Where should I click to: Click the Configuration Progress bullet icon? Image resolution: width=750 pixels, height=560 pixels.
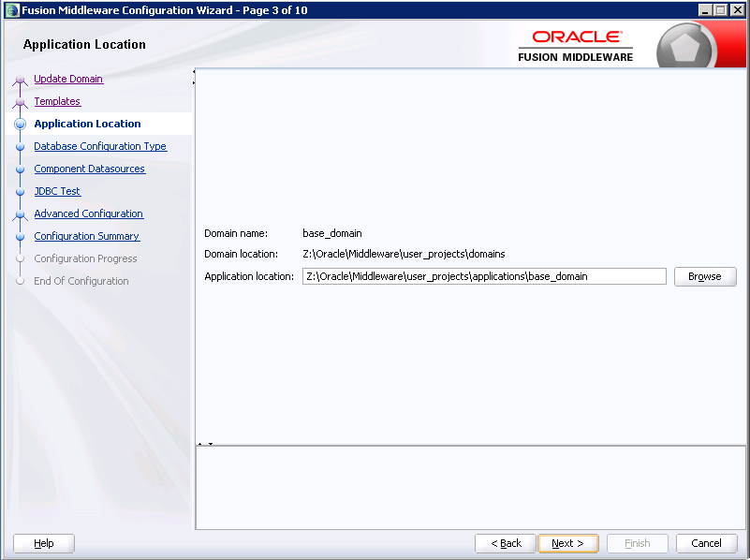coord(20,258)
